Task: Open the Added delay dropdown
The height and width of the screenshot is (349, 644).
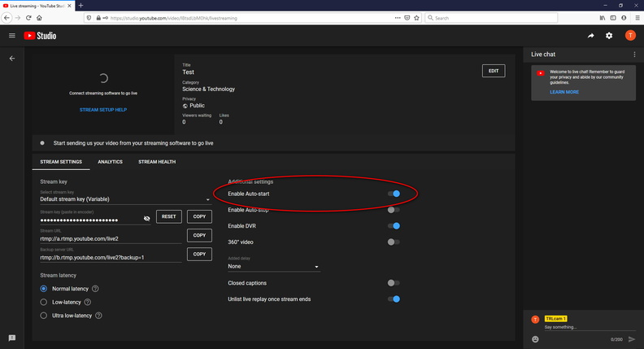Action: click(x=273, y=266)
